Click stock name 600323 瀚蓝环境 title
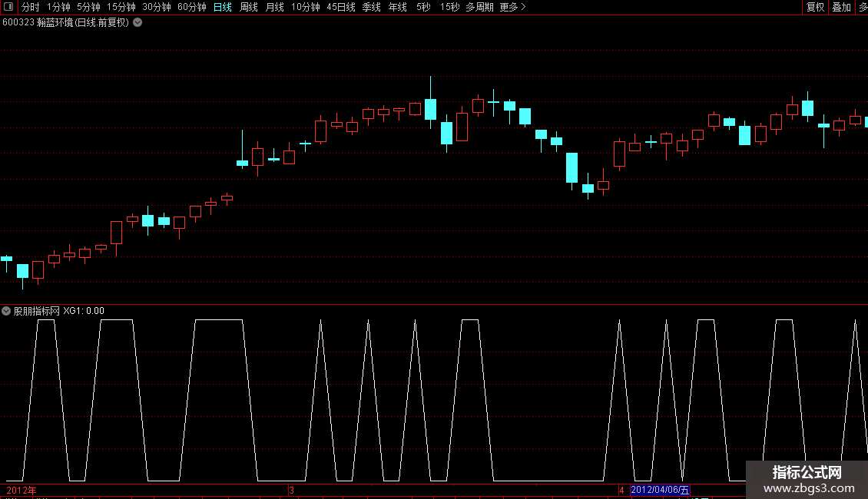Viewport: 868px width, 499px height. pyautogui.click(x=66, y=23)
